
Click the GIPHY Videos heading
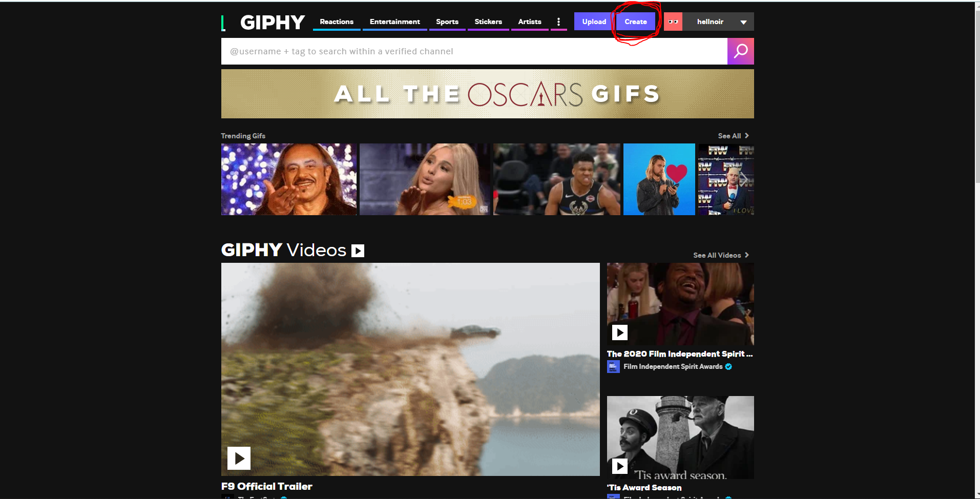[x=284, y=250]
